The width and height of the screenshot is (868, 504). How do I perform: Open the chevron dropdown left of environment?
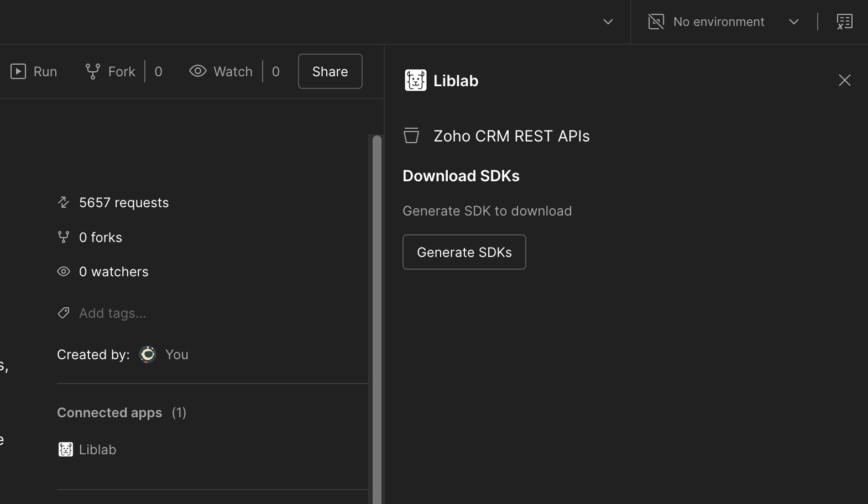pyautogui.click(x=608, y=22)
